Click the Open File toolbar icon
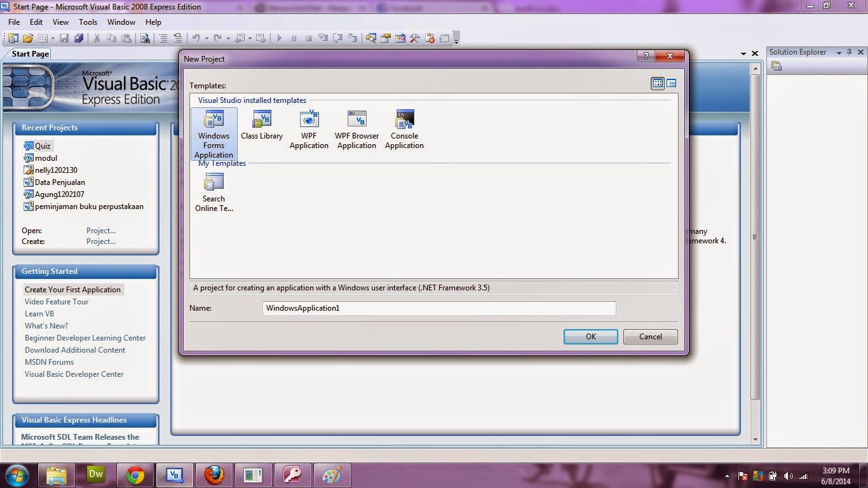Viewport: 868px width, 488px height. point(28,38)
